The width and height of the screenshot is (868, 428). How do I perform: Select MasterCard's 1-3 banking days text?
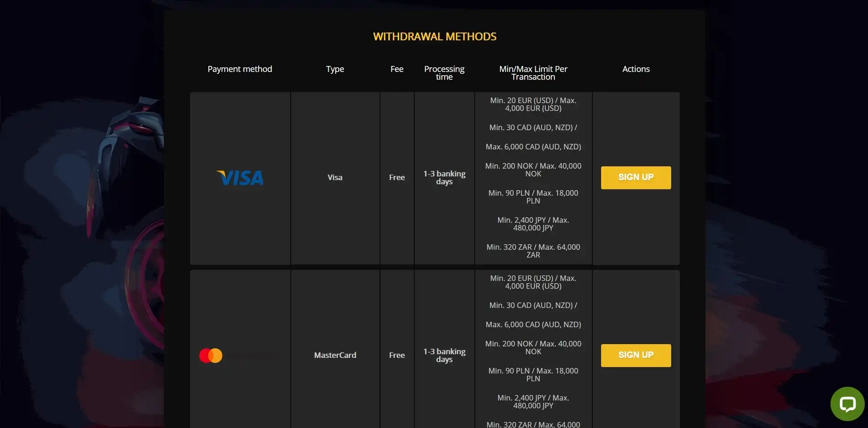click(444, 356)
